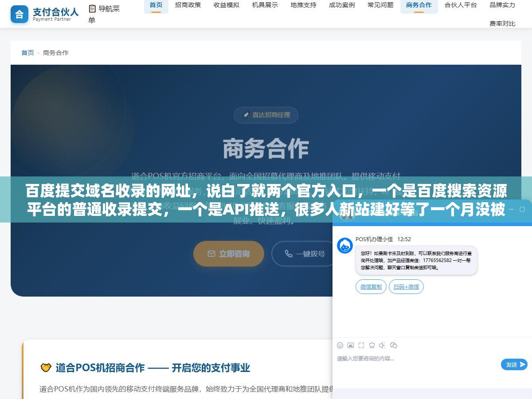
Task: Open the 合伙人平台 navigation tab
Action: pos(461,5)
